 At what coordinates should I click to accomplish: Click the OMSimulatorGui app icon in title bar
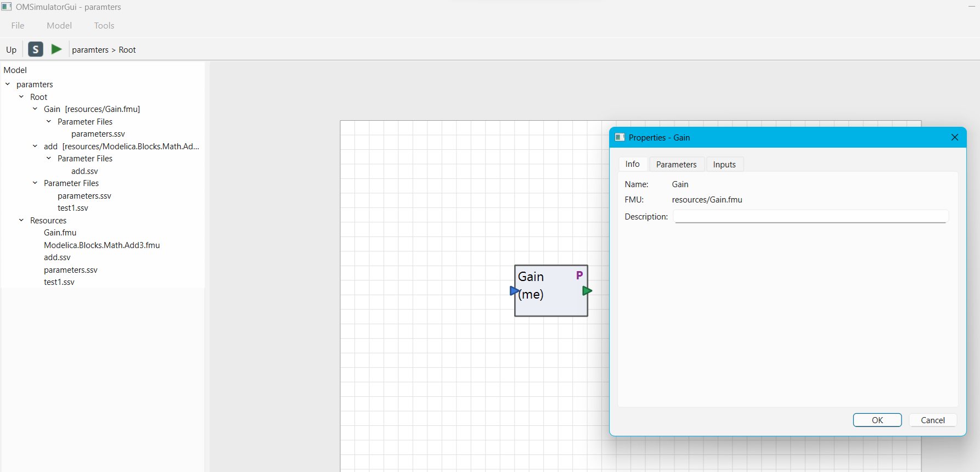(x=7, y=7)
